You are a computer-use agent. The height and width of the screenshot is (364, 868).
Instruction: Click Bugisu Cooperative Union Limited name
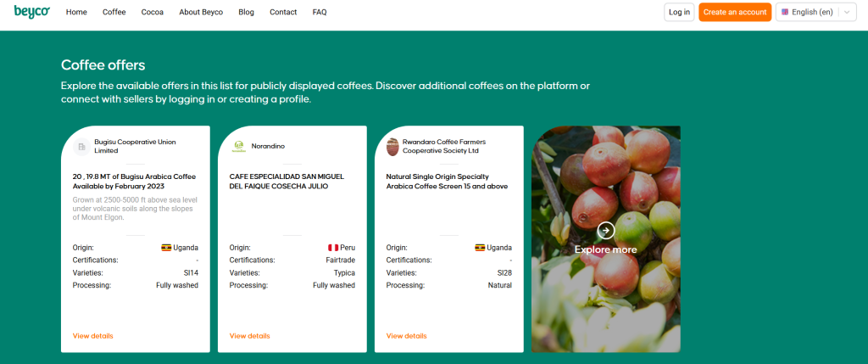pyautogui.click(x=135, y=146)
